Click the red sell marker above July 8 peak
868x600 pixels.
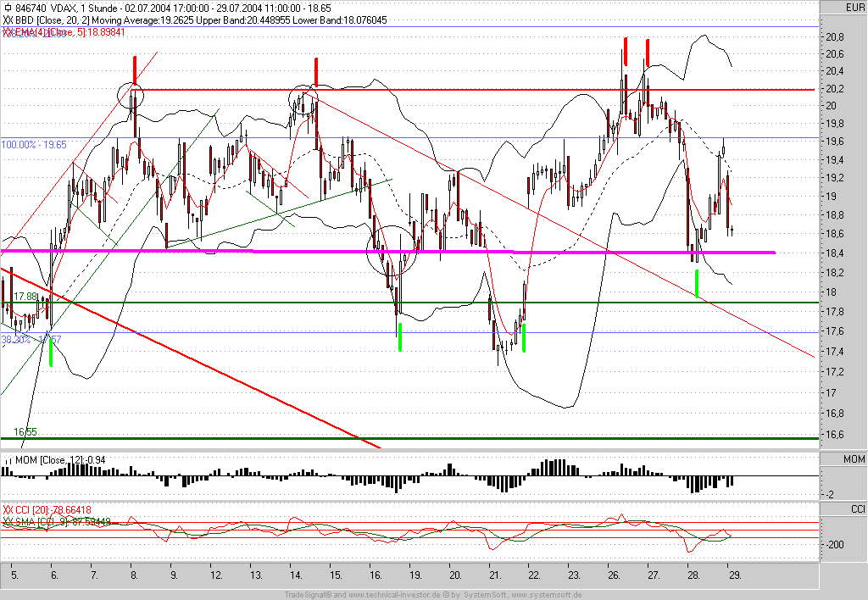(135, 69)
